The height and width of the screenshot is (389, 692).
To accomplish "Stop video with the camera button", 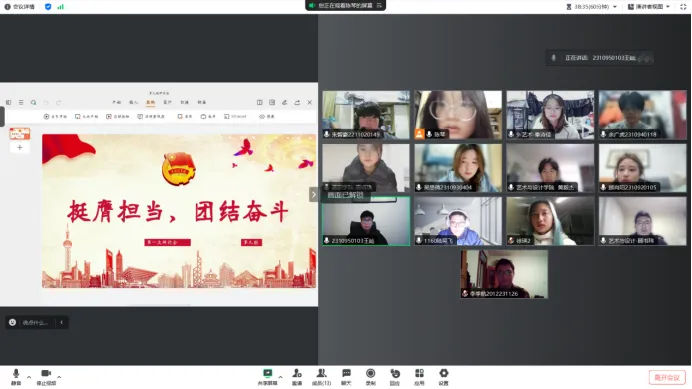I will pos(46,377).
